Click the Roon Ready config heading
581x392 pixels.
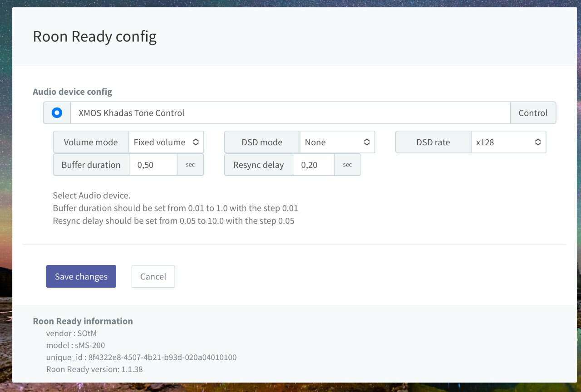click(95, 36)
